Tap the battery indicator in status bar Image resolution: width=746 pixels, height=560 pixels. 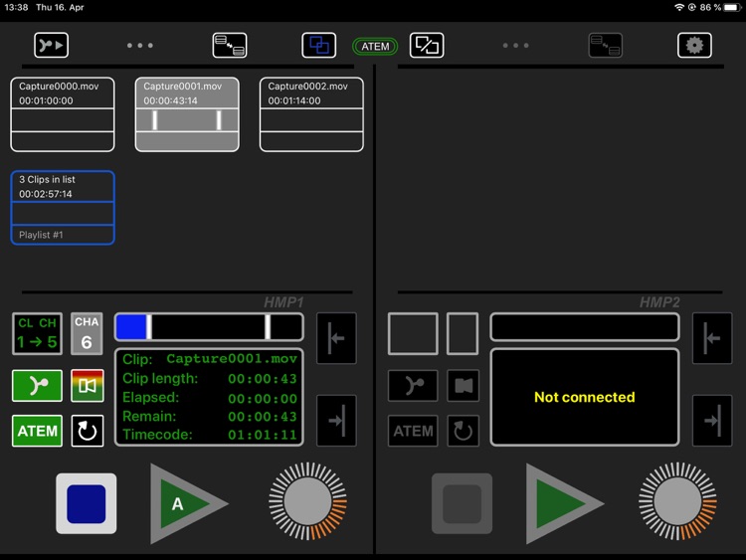click(x=732, y=7)
